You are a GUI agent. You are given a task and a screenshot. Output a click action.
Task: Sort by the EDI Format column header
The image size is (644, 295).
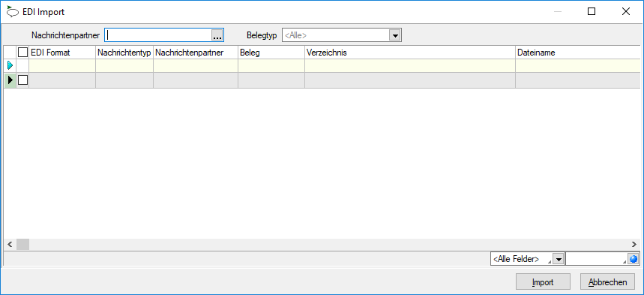pyautogui.click(x=62, y=53)
